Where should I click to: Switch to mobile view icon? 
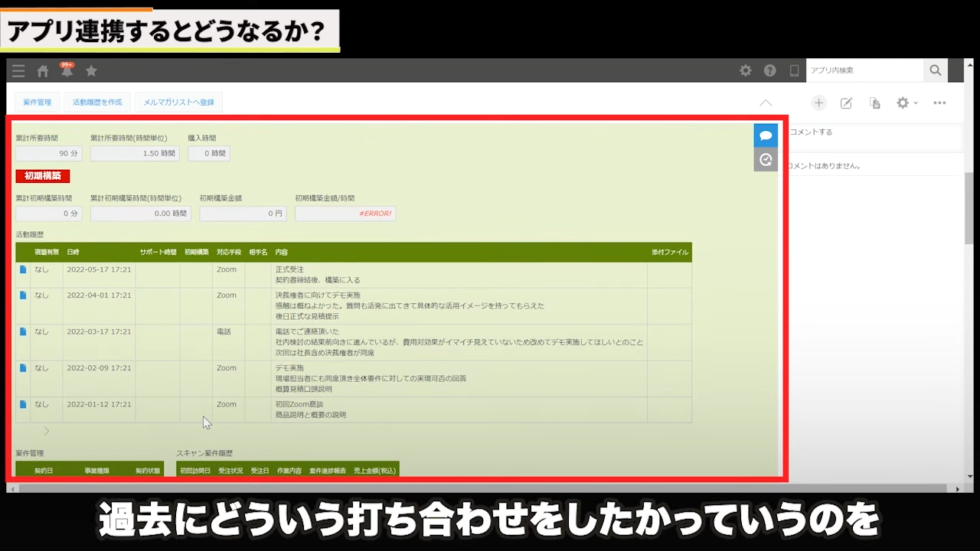coord(794,70)
